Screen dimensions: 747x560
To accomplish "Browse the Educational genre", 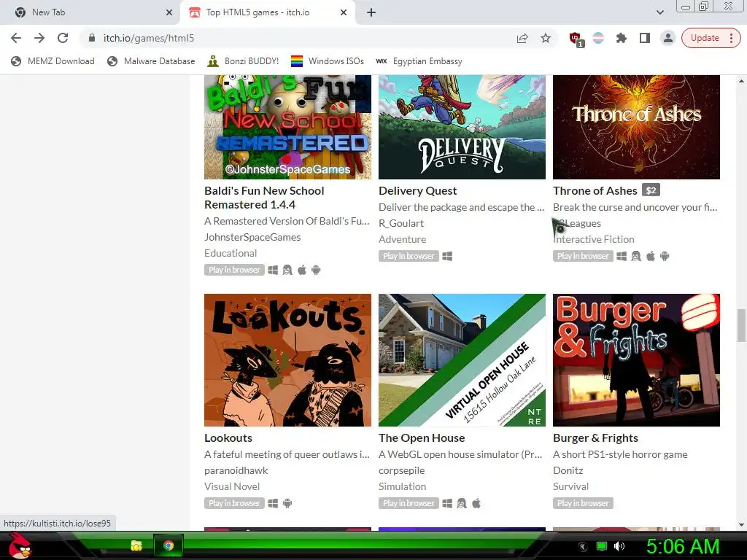I will point(231,253).
